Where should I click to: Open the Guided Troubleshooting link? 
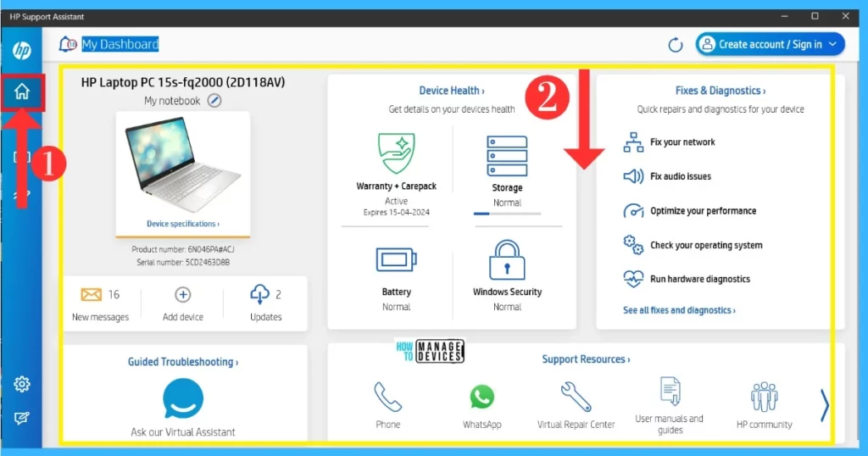(183, 362)
